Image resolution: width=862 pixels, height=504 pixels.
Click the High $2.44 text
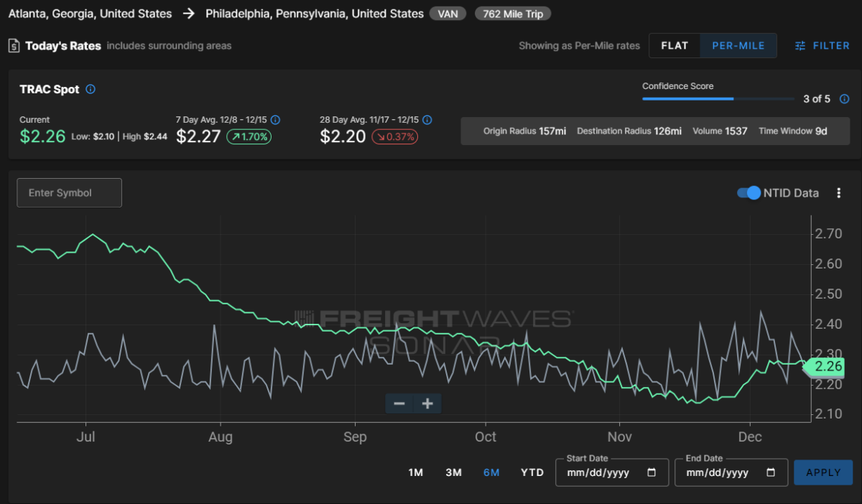coord(146,136)
